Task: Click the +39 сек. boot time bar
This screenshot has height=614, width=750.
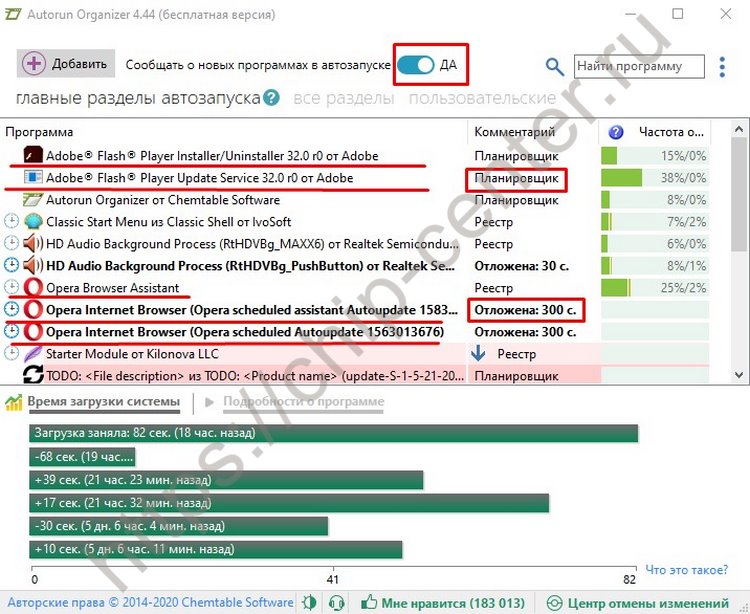Action: (x=226, y=480)
